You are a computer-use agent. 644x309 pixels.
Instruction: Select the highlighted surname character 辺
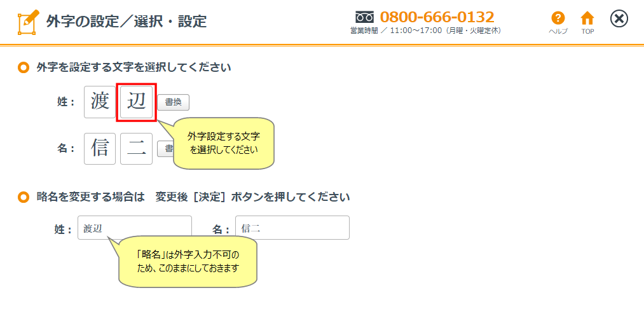(137, 102)
